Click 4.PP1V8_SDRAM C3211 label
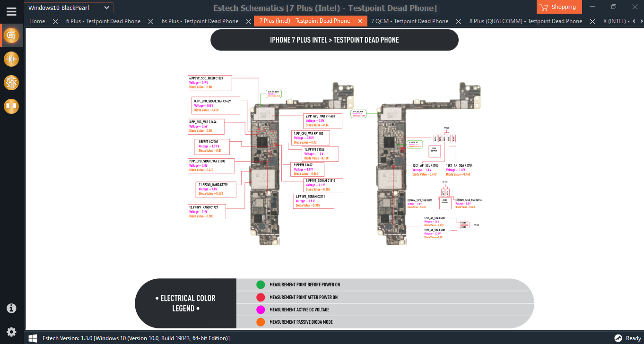The width and height of the screenshot is (644, 344). (x=310, y=197)
